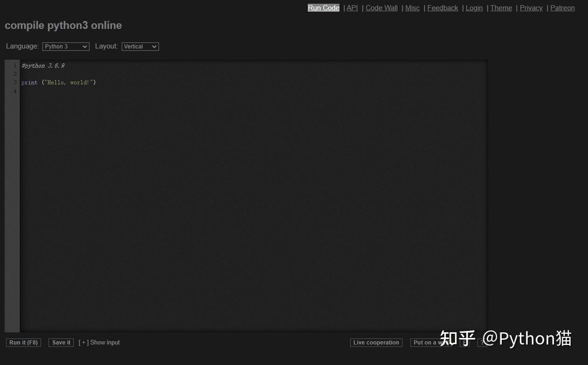Click the Save it button
The width and height of the screenshot is (588, 365).
tap(61, 342)
